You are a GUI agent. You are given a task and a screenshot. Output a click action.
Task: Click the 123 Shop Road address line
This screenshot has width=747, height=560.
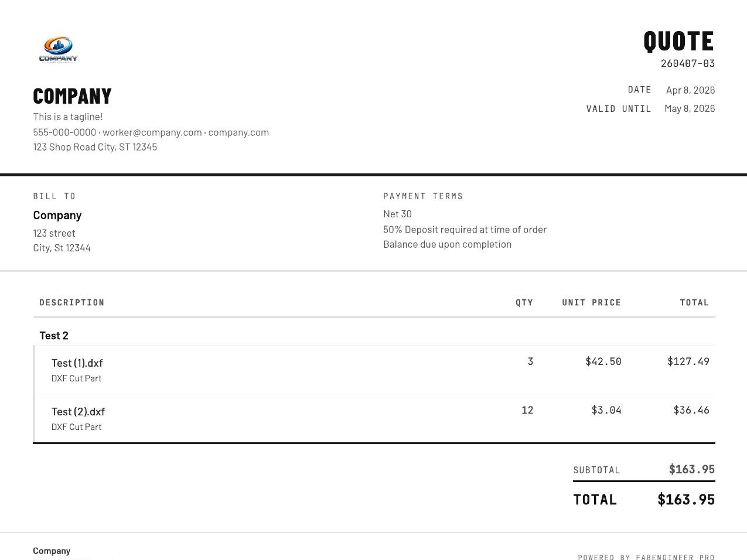[x=95, y=147]
